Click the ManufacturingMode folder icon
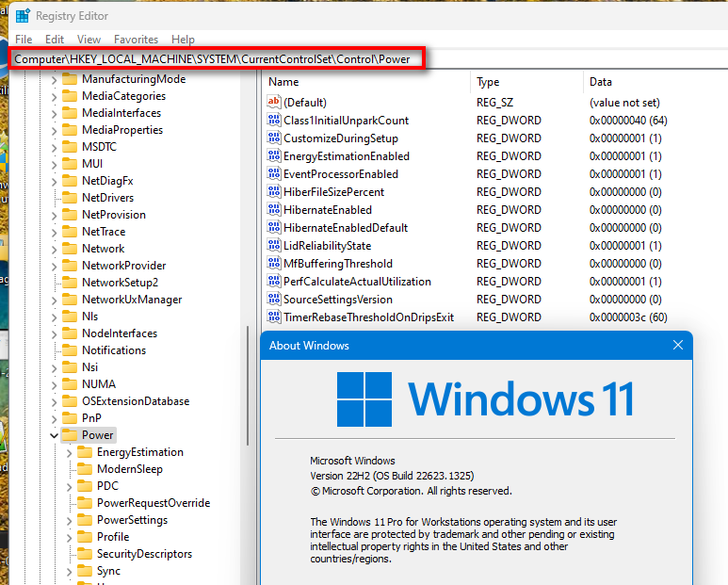The image size is (728, 585). click(x=70, y=79)
